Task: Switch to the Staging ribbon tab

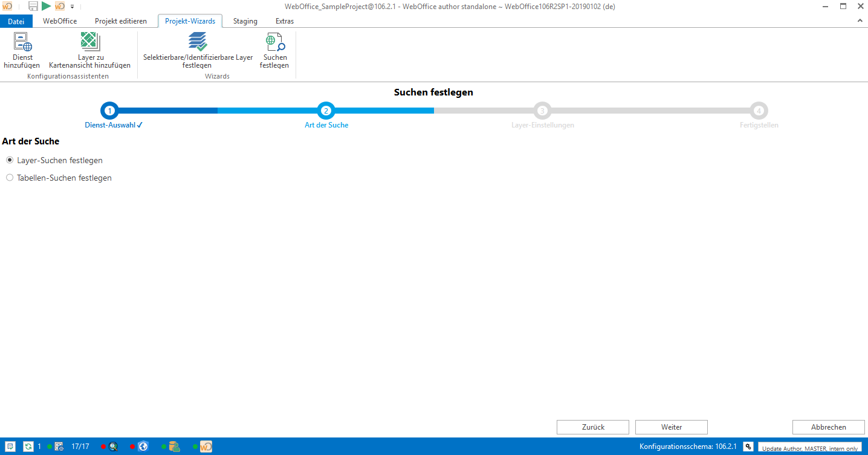Action: (x=245, y=21)
